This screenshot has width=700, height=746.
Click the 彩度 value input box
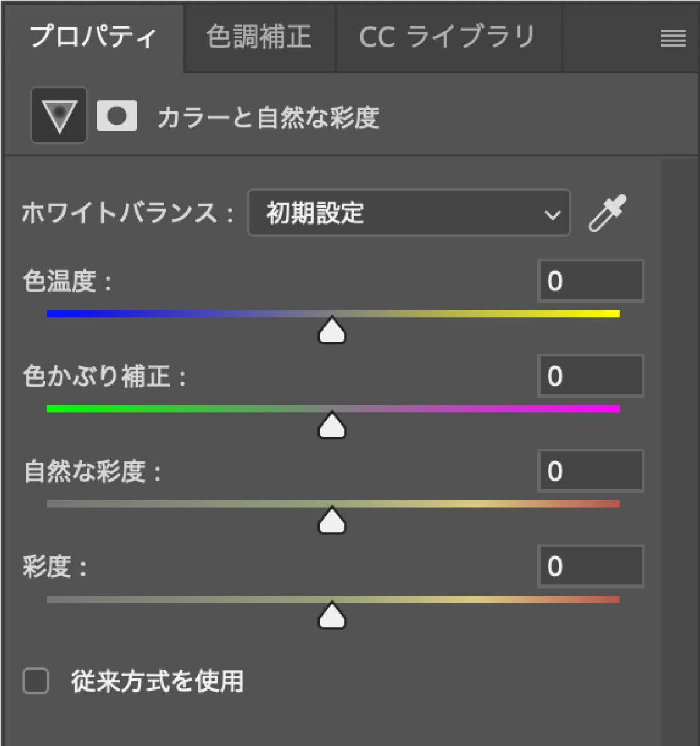point(590,566)
